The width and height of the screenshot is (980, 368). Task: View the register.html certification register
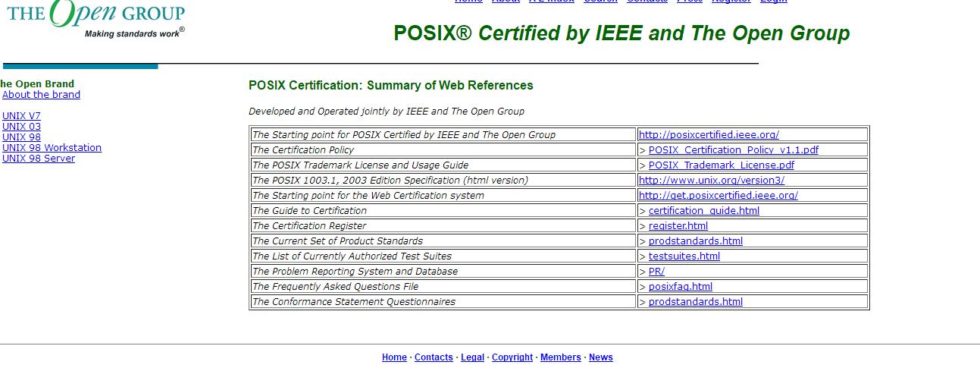tap(678, 226)
